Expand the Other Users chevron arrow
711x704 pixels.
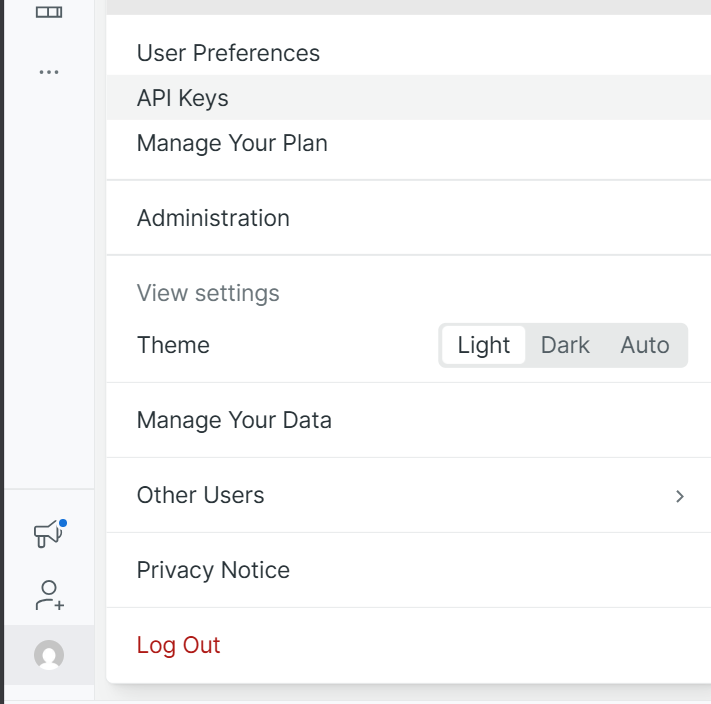pos(680,496)
